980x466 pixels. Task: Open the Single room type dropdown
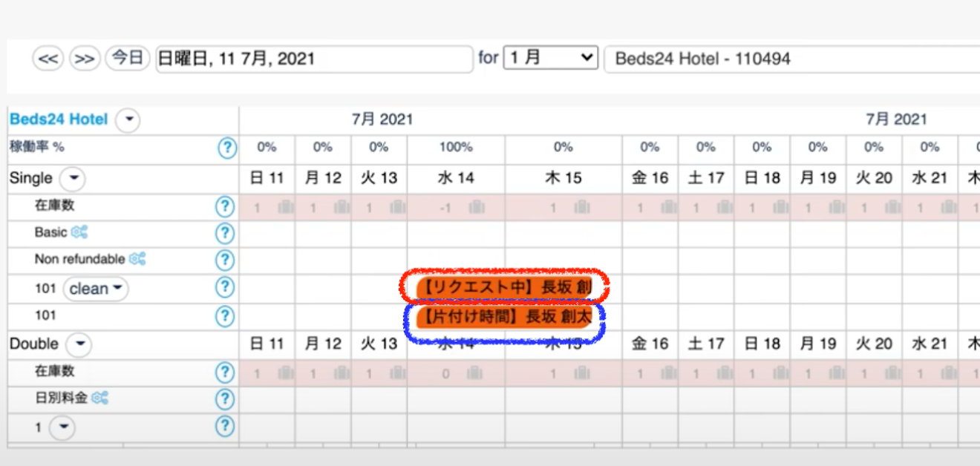(73, 179)
